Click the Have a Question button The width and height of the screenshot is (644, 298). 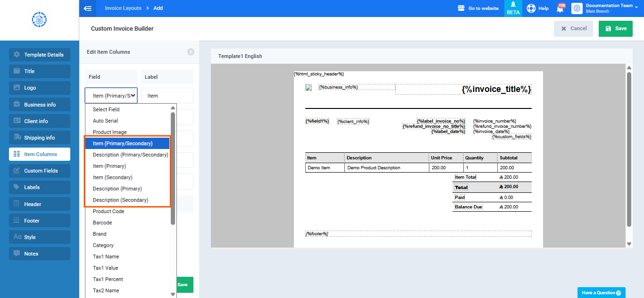pos(602,293)
